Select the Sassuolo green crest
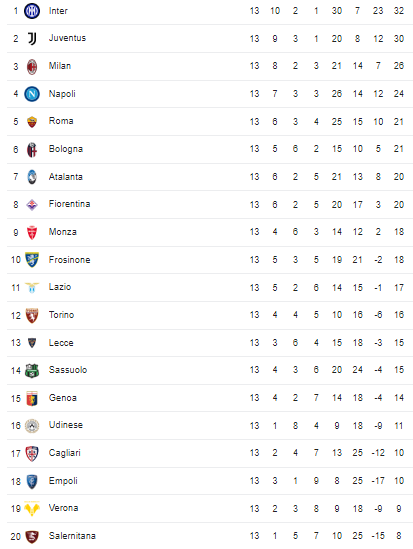The height and width of the screenshot is (549, 413). pyautogui.click(x=32, y=370)
